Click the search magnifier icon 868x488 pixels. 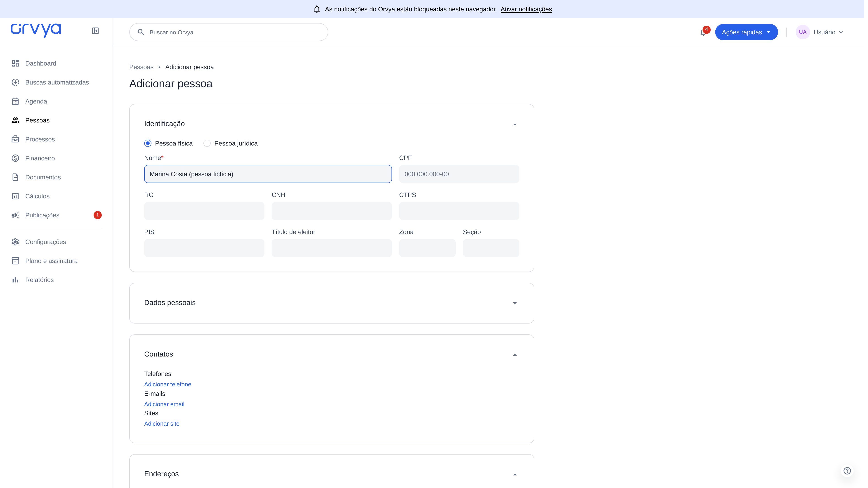[141, 32]
